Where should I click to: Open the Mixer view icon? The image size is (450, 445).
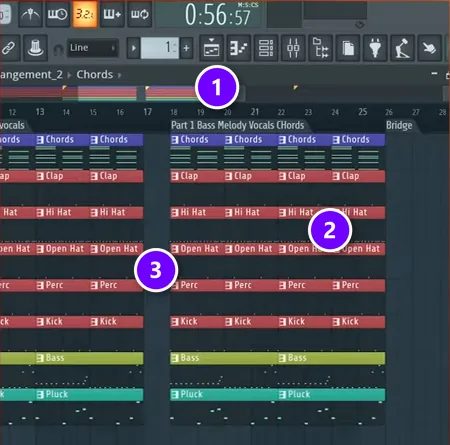click(293, 48)
